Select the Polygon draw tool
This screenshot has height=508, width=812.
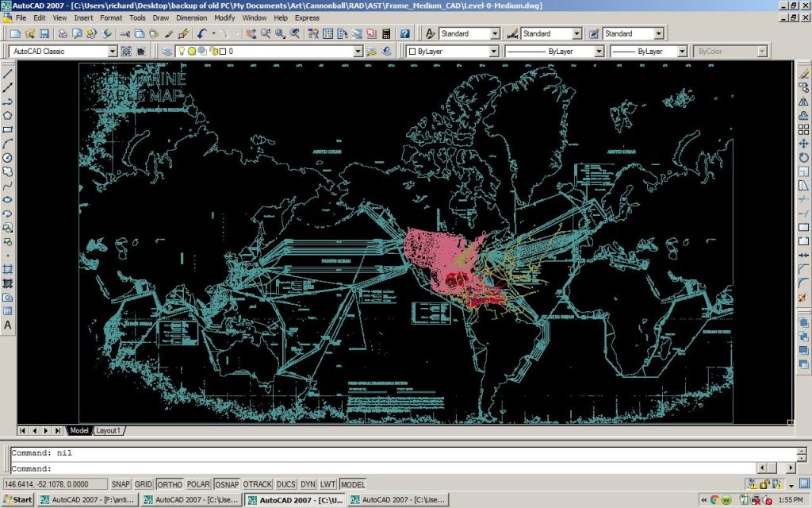point(8,115)
